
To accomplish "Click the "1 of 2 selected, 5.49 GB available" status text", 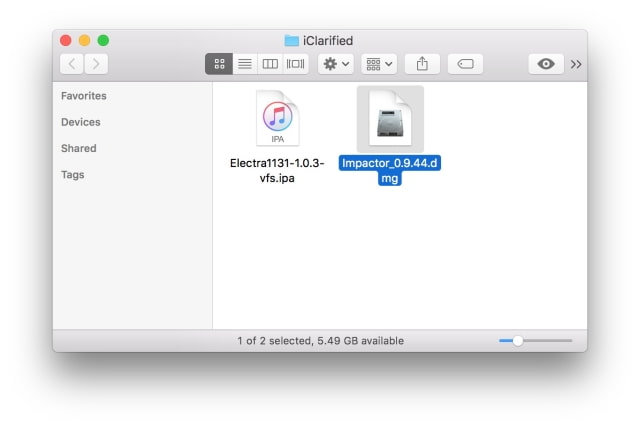I will (320, 341).
